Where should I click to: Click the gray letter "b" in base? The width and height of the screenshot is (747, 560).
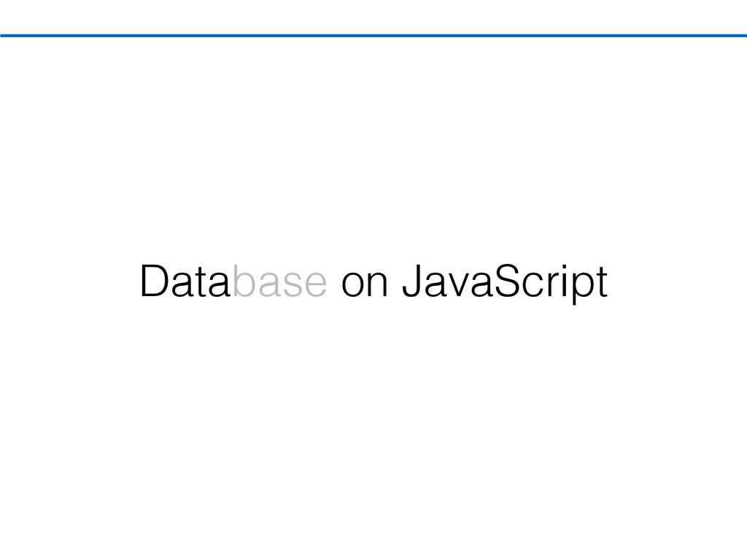tap(243, 281)
